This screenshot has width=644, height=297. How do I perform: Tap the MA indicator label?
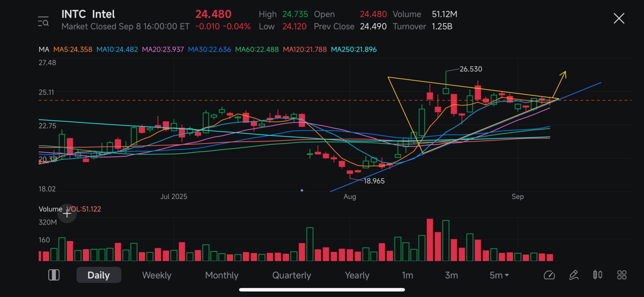(x=44, y=49)
